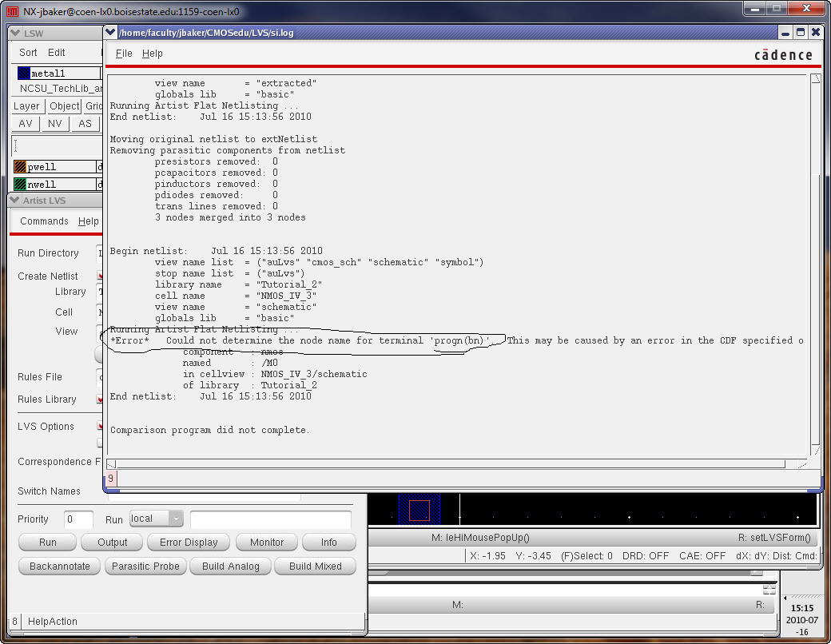Open the si.log window menu icon
This screenshot has width=831, height=644.
pyautogui.click(x=111, y=33)
